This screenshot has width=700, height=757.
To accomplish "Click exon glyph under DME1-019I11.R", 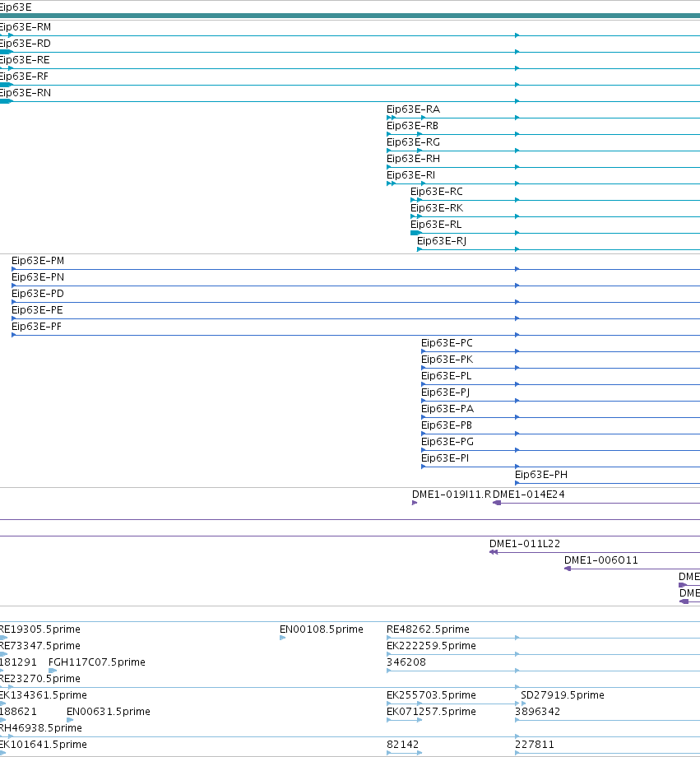I will [415, 503].
